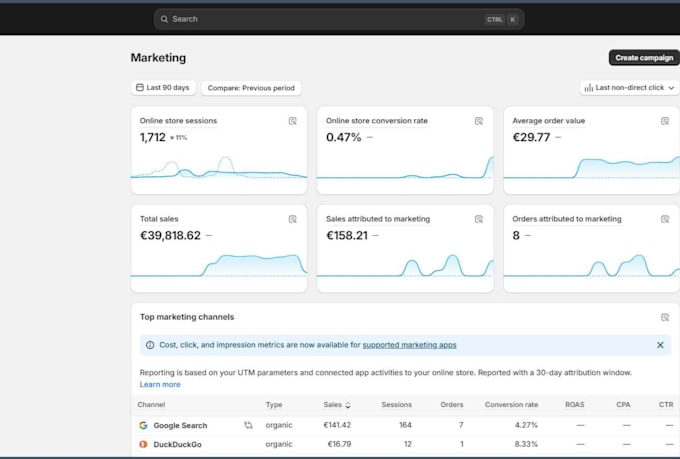Click the Online store conversion rate title

click(377, 121)
